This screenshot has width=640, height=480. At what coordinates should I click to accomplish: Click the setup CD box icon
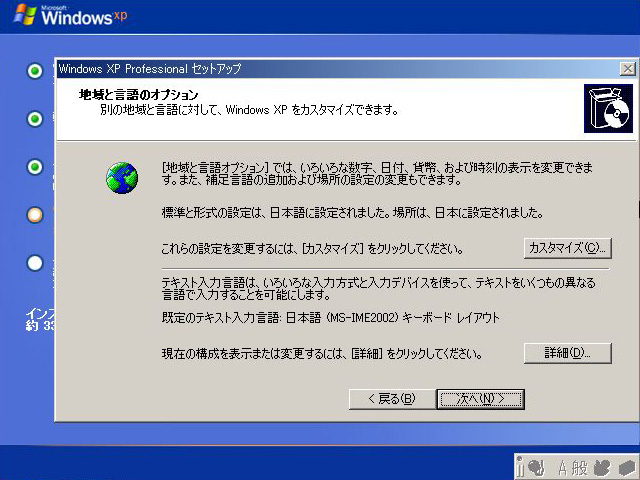(x=608, y=109)
